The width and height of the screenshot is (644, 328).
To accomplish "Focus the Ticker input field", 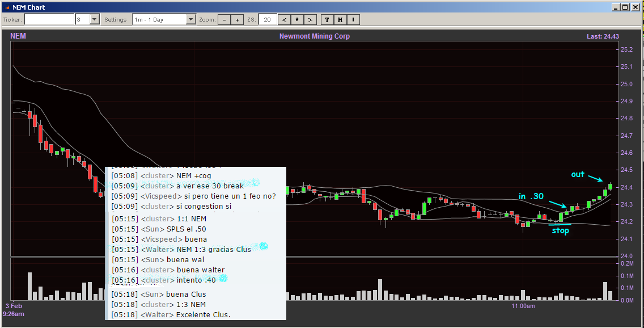I will tap(49, 19).
